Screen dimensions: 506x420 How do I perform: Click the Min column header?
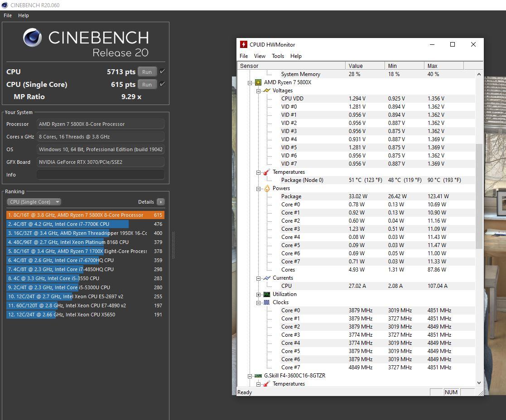click(405, 66)
